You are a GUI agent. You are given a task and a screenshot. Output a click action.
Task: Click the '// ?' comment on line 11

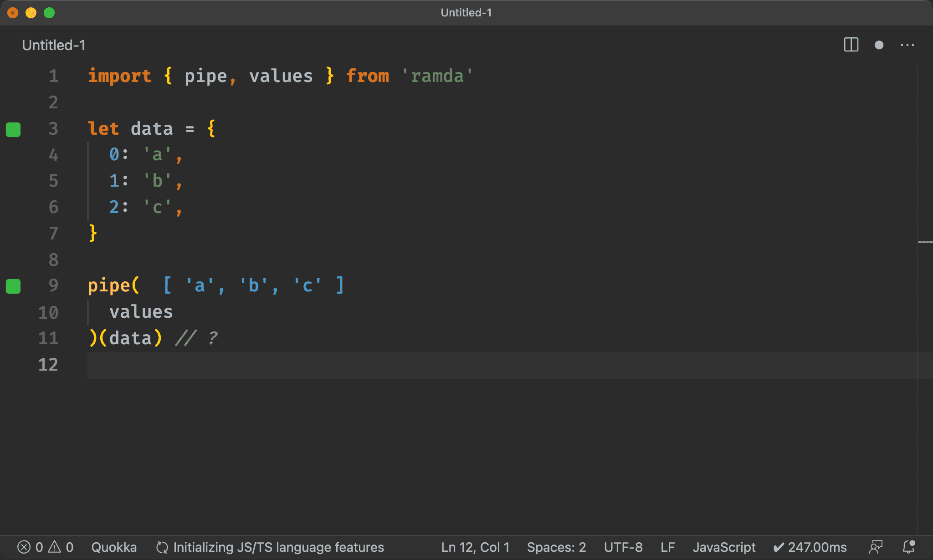click(197, 338)
